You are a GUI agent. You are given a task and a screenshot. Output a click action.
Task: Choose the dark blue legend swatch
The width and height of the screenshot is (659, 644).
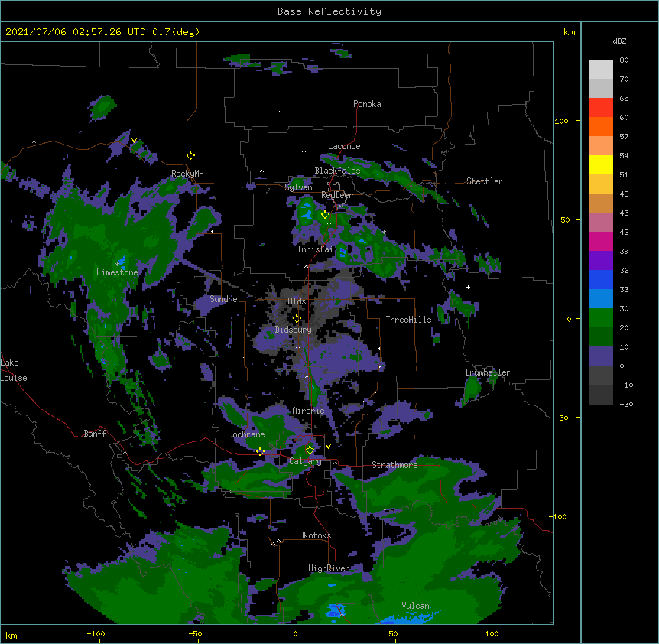601,279
